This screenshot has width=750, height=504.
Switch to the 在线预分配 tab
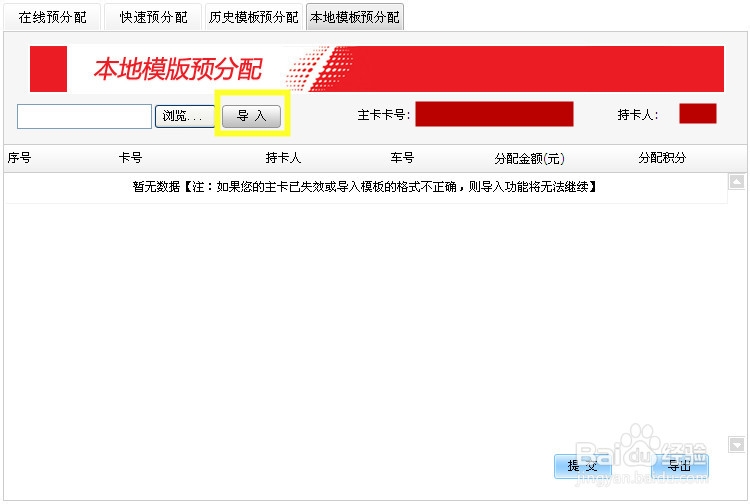pos(53,17)
